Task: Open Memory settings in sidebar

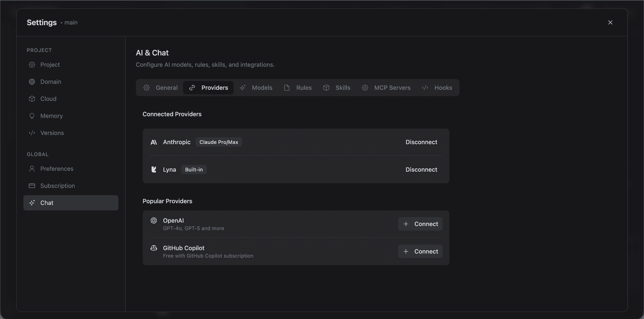Action: [x=71, y=116]
